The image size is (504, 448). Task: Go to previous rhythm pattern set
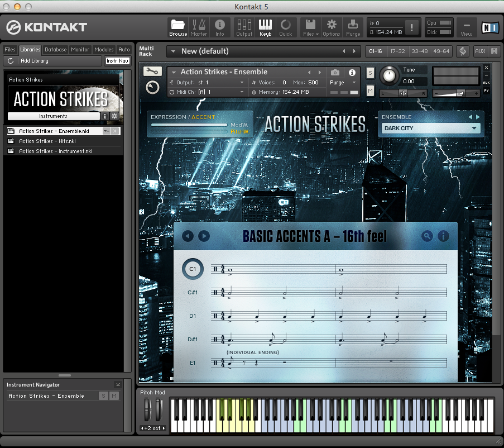(x=188, y=236)
